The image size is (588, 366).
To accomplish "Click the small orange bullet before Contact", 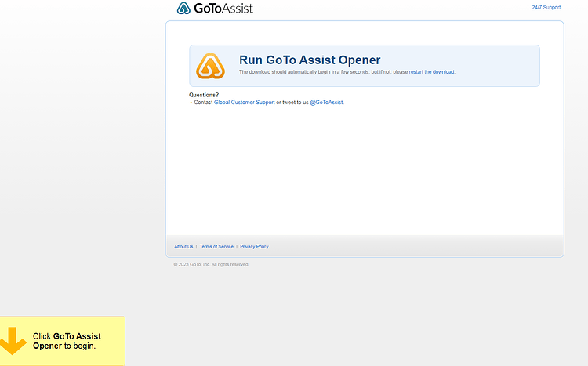I will (x=191, y=103).
